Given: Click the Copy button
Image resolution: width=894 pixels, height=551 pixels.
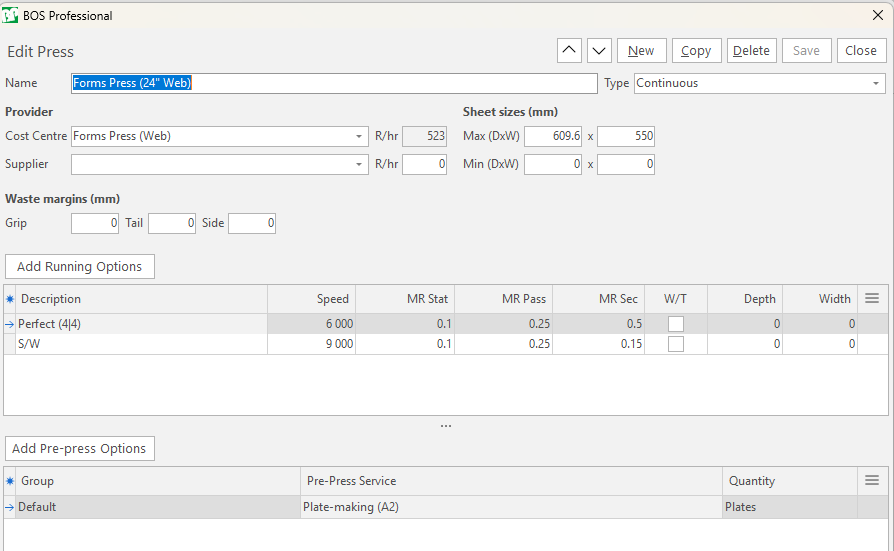Looking at the screenshot, I should click(x=697, y=51).
